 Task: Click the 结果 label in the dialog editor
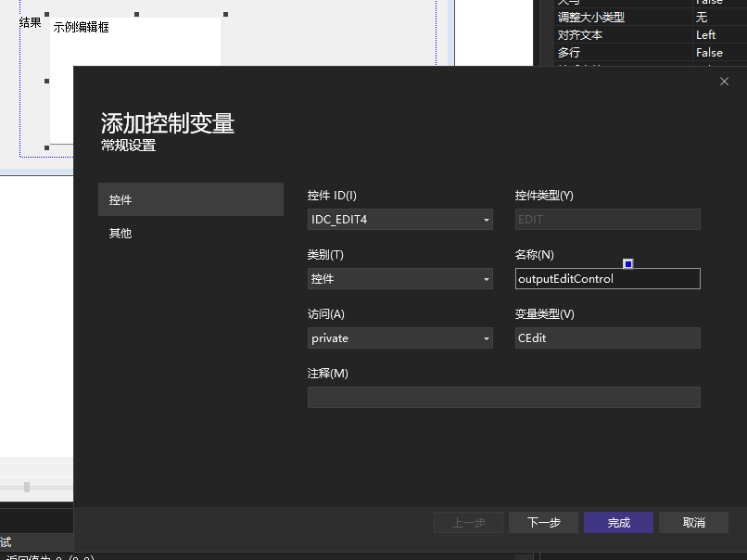point(29,22)
